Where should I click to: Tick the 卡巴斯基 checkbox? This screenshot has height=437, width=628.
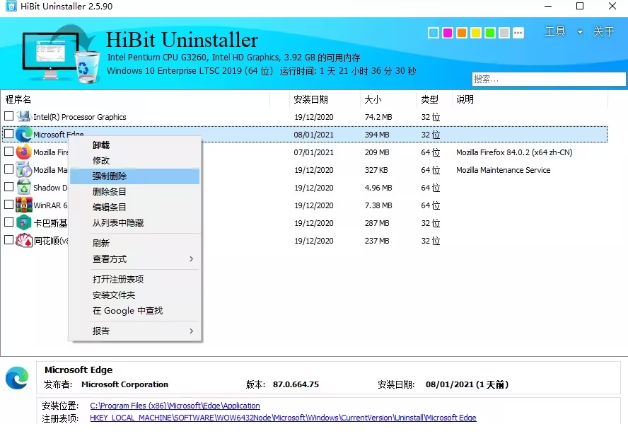pos(8,222)
